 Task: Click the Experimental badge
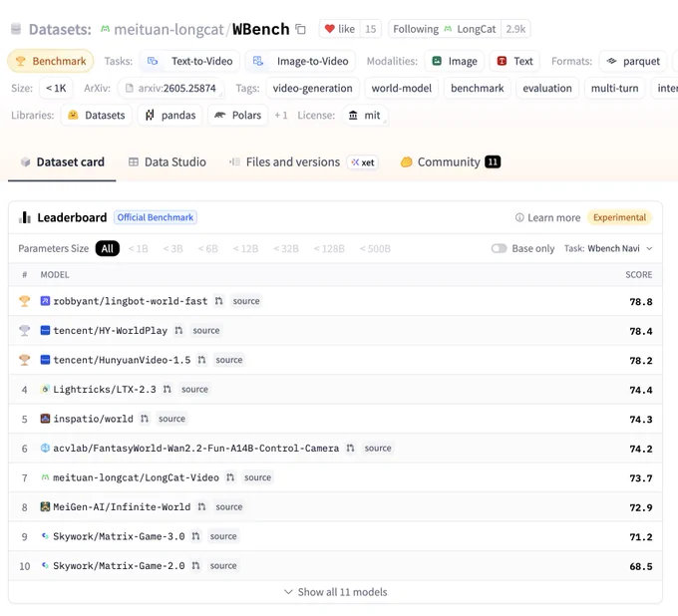click(619, 217)
